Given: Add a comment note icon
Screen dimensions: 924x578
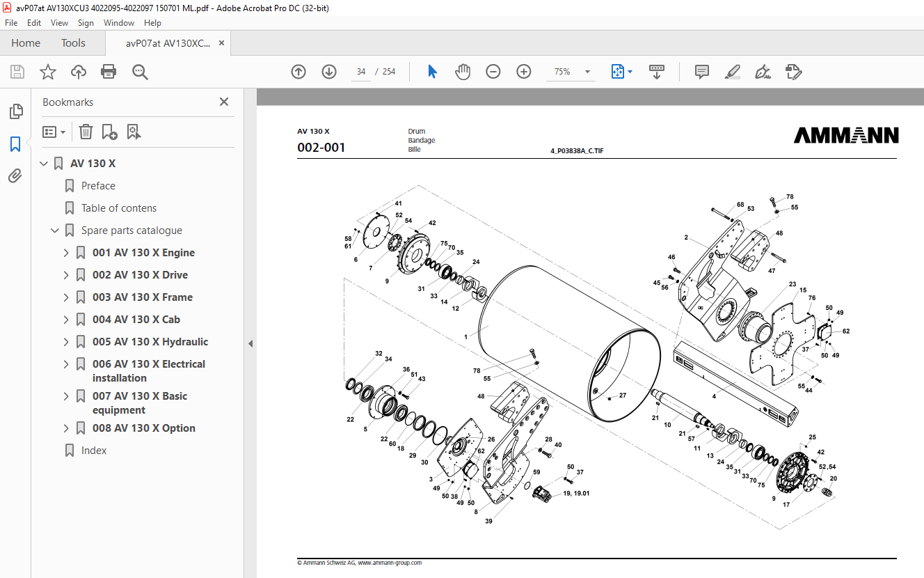Looking at the screenshot, I should (702, 72).
